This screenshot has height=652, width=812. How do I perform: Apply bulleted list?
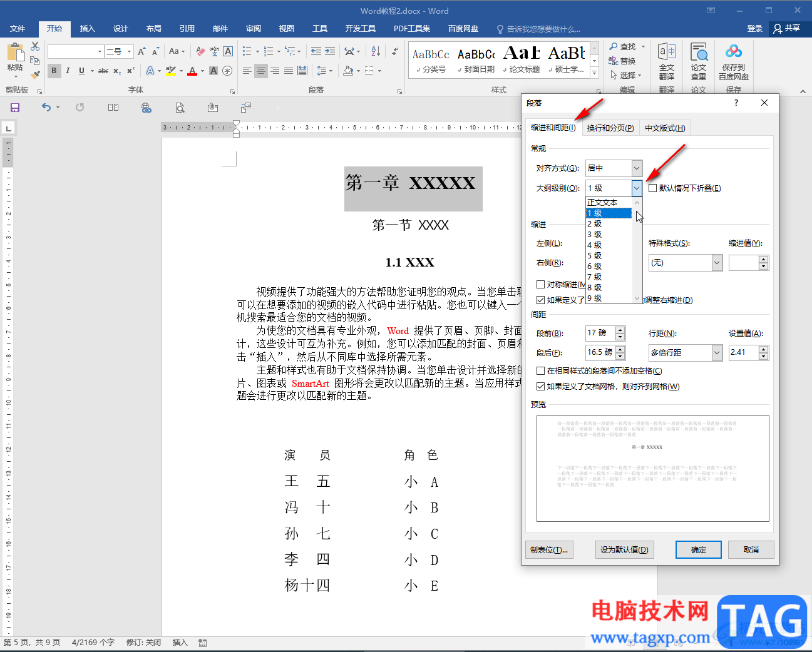(x=247, y=51)
